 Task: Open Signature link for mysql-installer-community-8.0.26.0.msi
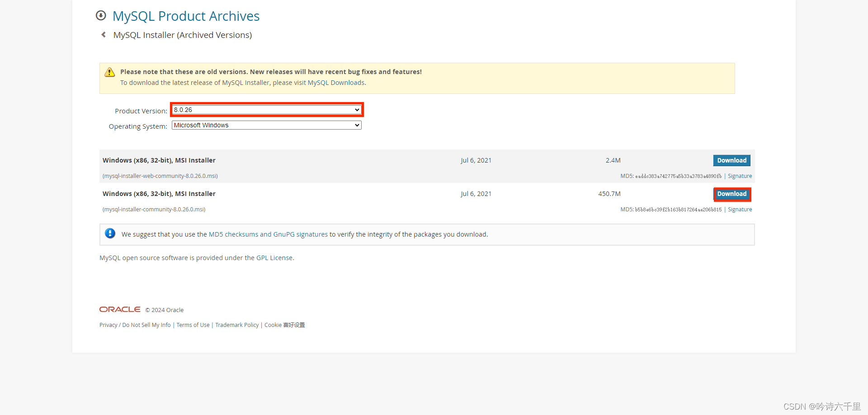pos(740,210)
